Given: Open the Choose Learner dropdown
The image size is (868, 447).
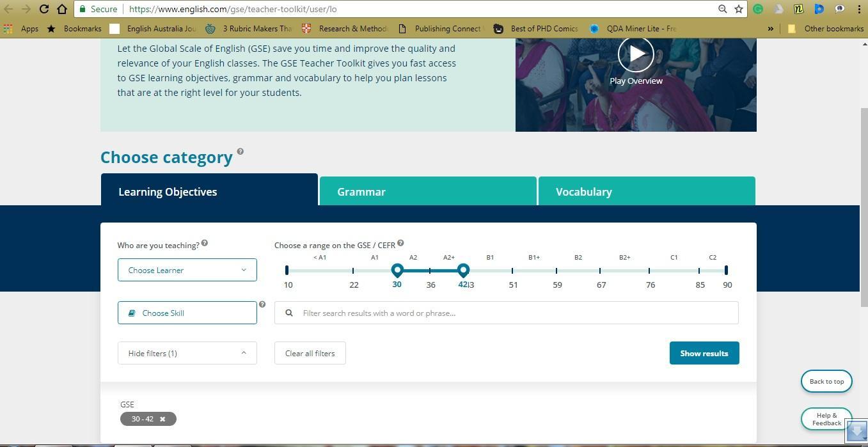Looking at the screenshot, I should point(187,270).
